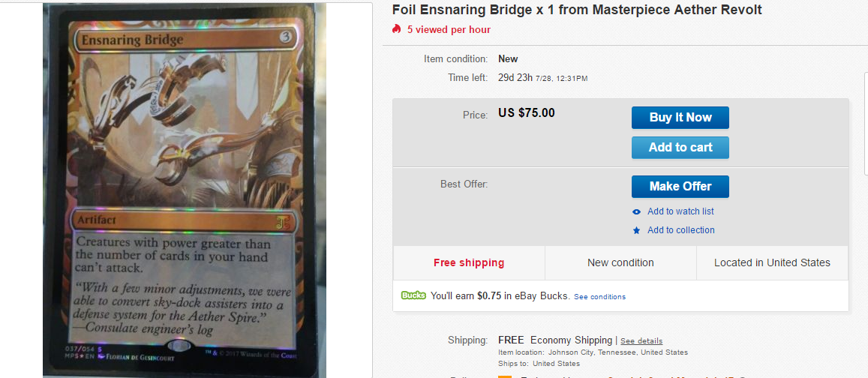Click the 5 viewed per hour text

(x=449, y=29)
